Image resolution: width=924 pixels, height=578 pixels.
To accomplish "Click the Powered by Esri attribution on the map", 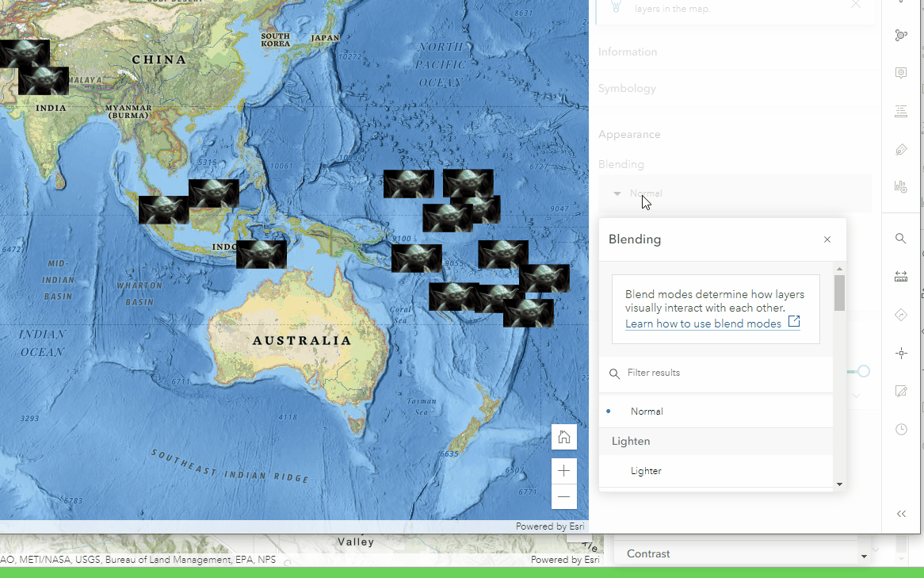I will tap(550, 526).
